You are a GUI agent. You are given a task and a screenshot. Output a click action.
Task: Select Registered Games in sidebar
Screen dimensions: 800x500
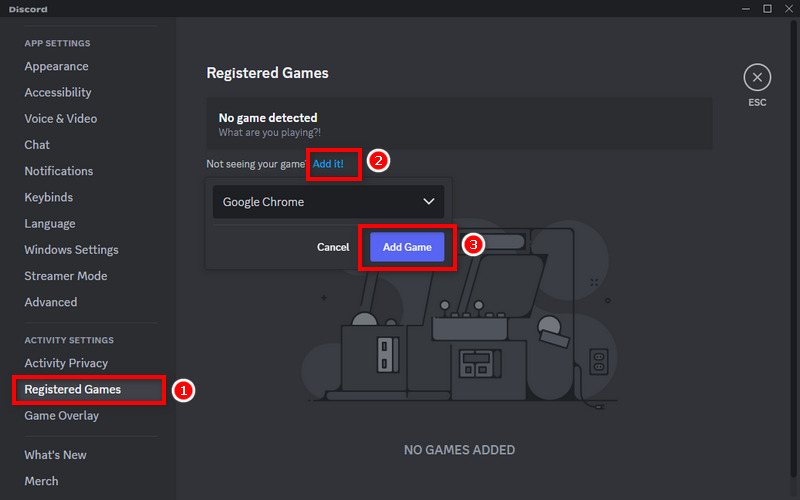coord(72,389)
